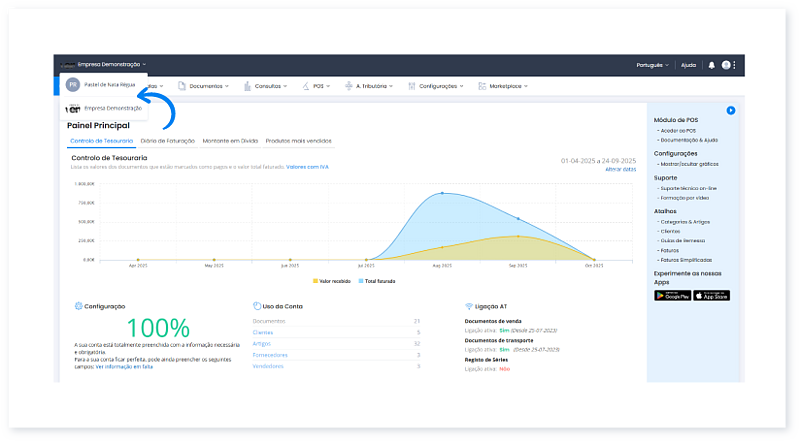Image resolution: width=800 pixels, height=442 pixels.
Task: Expand the Documentos menu dropdown
Action: click(208, 87)
